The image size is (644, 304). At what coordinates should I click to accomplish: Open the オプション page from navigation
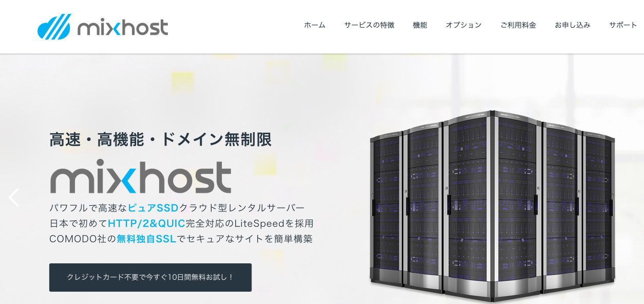coord(464,25)
